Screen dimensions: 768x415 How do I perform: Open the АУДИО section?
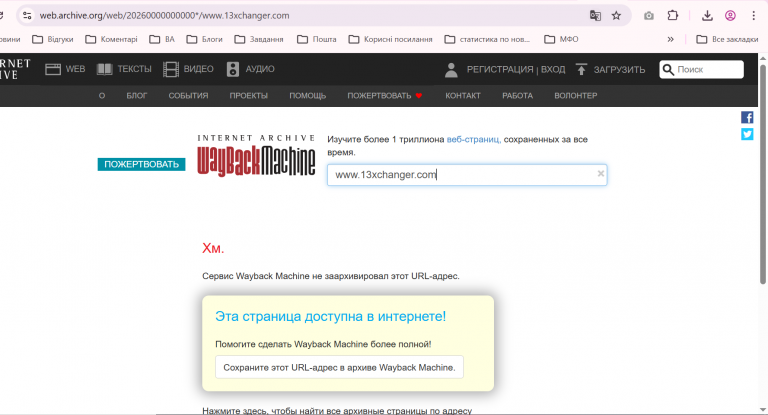pyautogui.click(x=250, y=69)
